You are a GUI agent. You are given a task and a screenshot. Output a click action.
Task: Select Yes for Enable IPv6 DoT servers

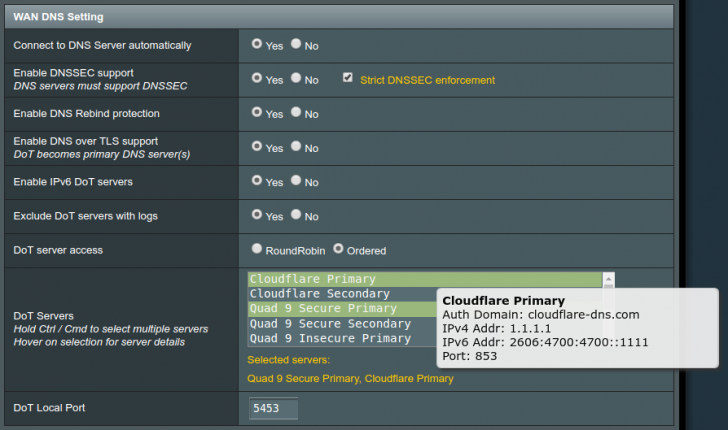pos(257,181)
